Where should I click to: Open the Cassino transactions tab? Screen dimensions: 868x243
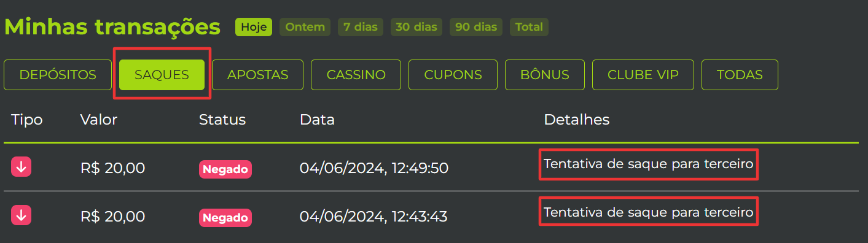click(x=356, y=75)
